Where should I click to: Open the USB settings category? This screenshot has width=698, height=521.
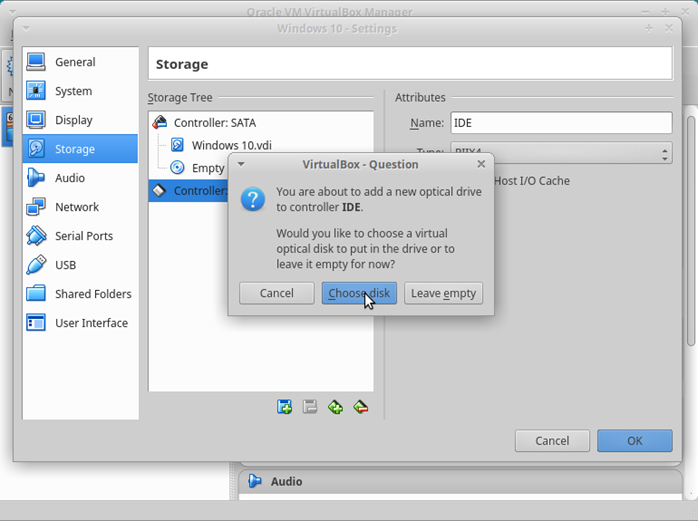click(x=80, y=265)
